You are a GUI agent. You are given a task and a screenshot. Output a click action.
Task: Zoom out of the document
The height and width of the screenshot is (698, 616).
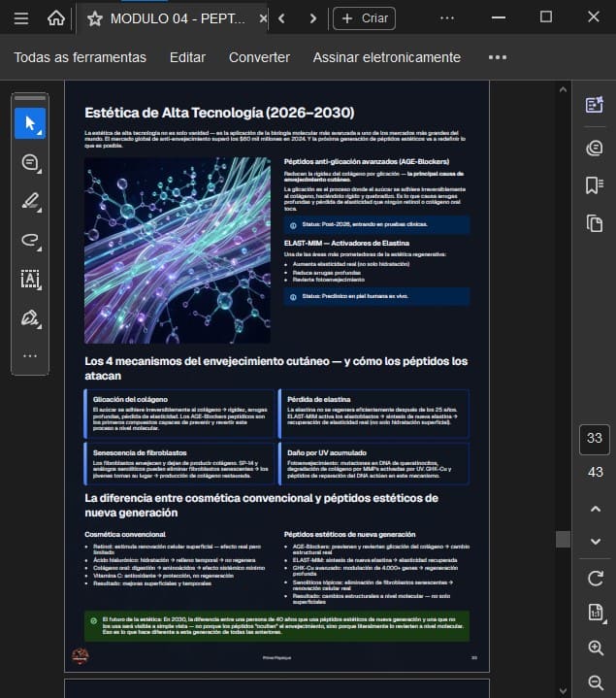596,681
